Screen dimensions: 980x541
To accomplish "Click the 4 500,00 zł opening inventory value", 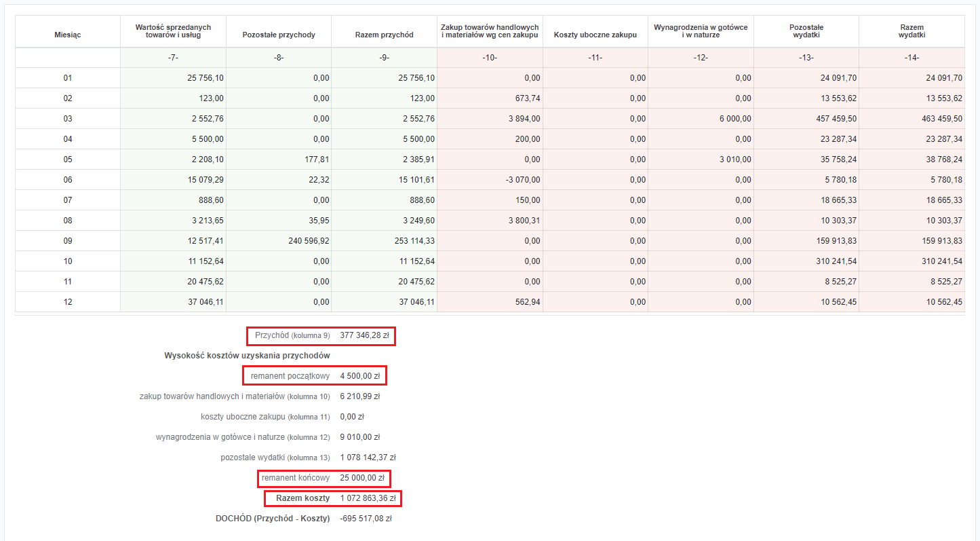I will [x=360, y=376].
